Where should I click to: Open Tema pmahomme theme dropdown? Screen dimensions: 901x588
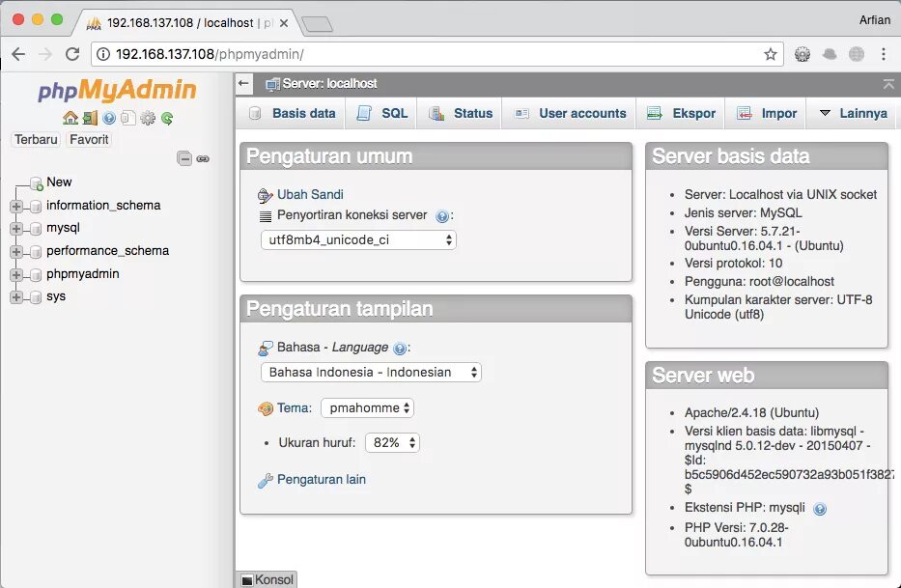pyautogui.click(x=367, y=408)
